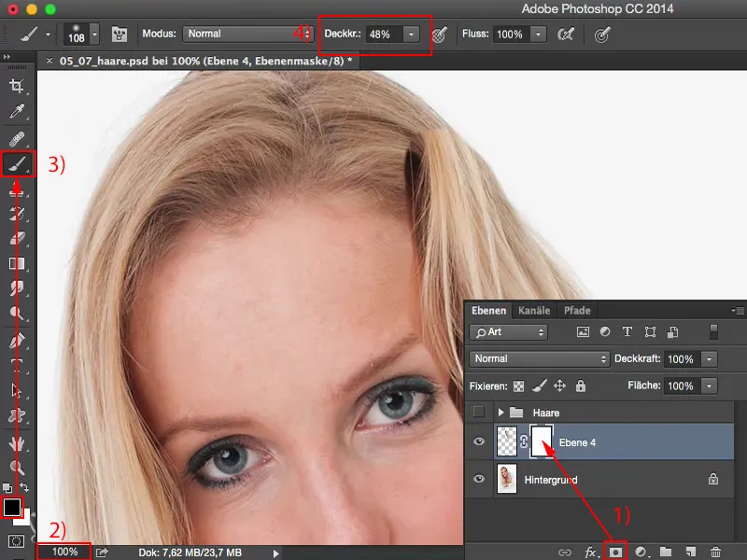Lock image pixels with the brush icon
Viewport: 747px width, 560px height.
540,385
